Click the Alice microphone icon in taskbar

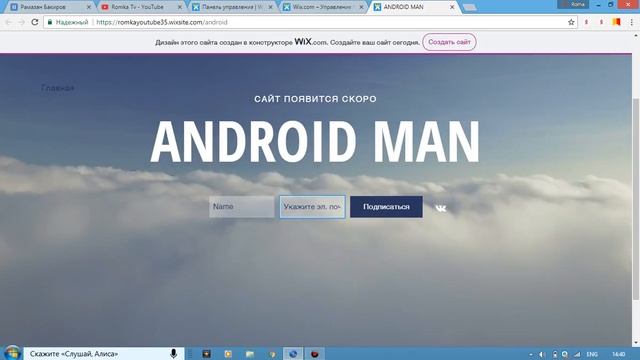click(173, 353)
